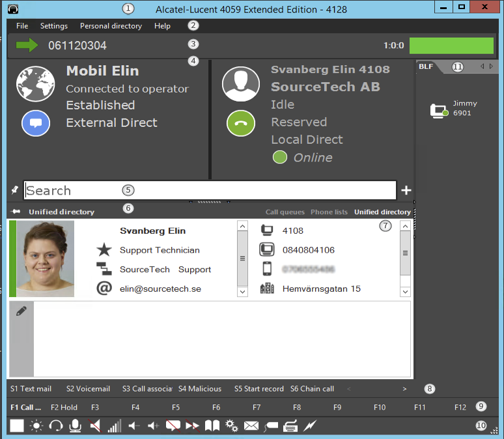This screenshot has width=504, height=439.
Task: Click the white square status icon
Action: click(x=17, y=426)
